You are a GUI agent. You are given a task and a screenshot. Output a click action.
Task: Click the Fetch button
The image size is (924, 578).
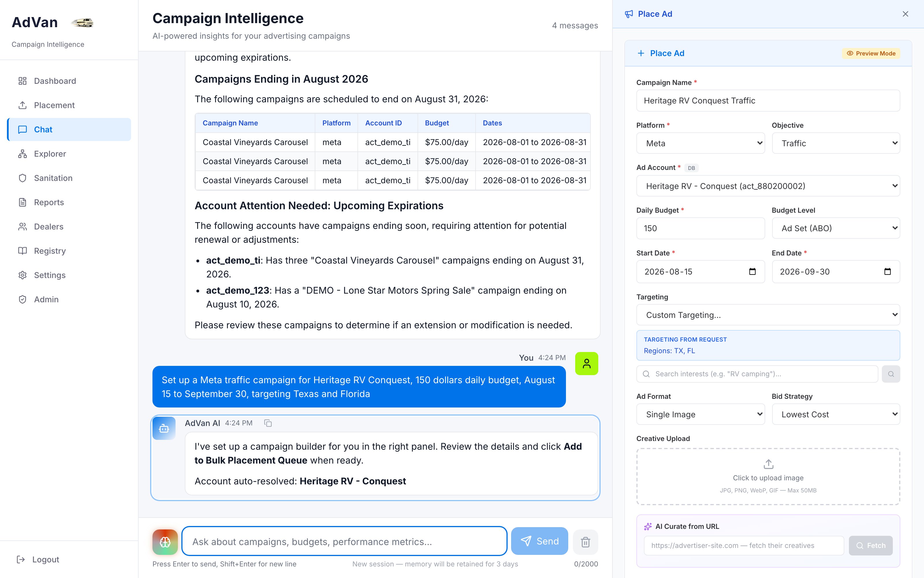[x=871, y=546]
